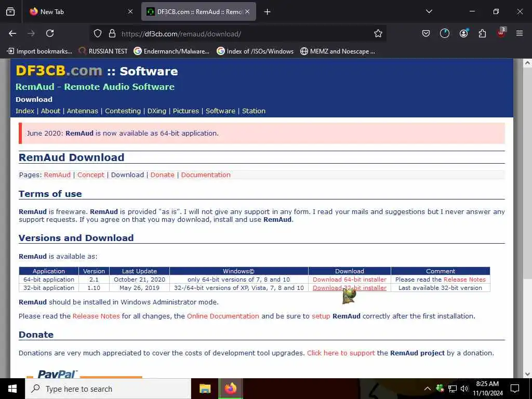Click Download 32-bit installer link
The image size is (532, 399).
click(350, 288)
